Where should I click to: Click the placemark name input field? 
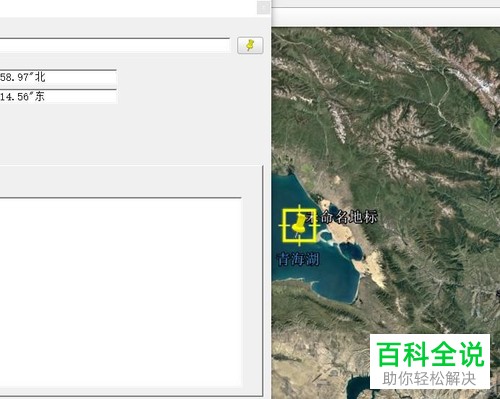115,45
